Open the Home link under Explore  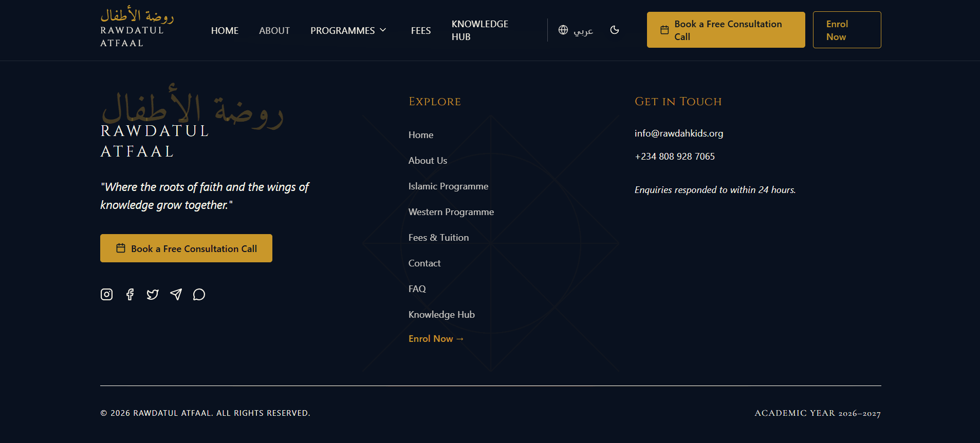click(x=421, y=135)
